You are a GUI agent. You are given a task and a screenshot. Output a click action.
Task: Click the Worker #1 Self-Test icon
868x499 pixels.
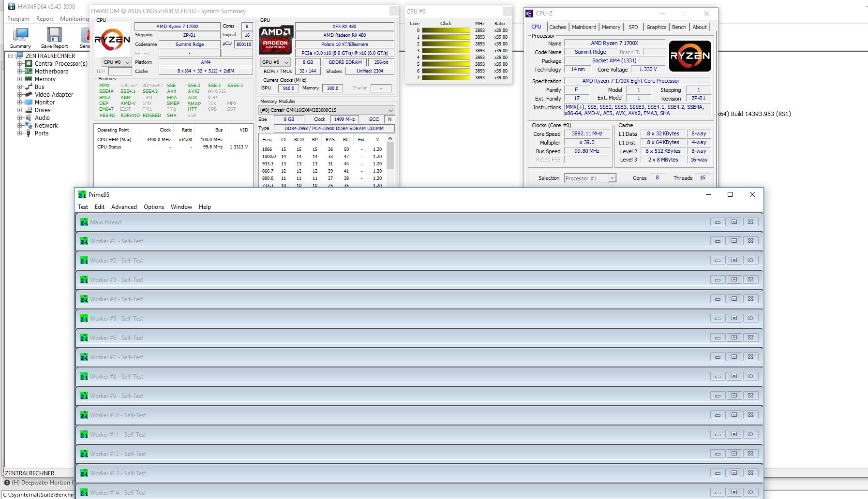click(84, 241)
